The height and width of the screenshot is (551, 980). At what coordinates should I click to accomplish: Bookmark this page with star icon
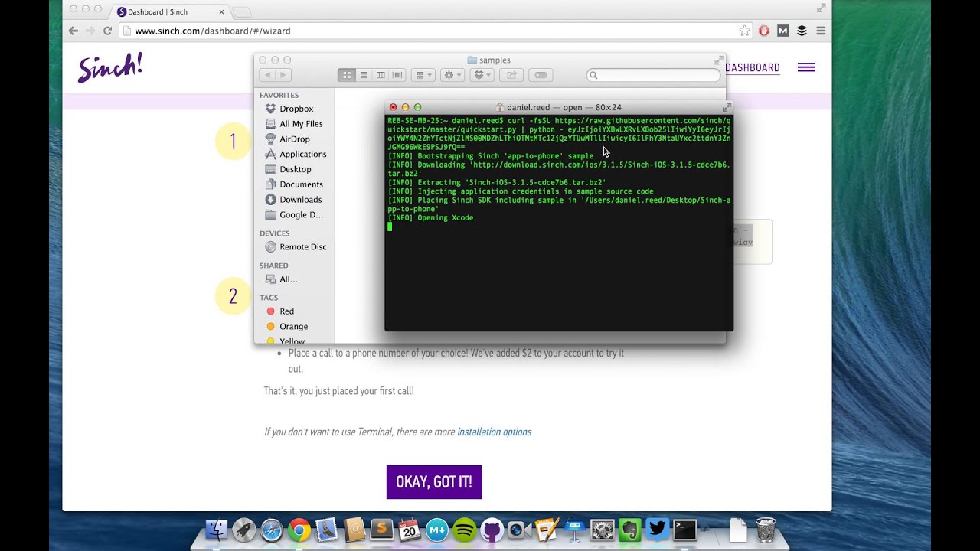coord(744,31)
